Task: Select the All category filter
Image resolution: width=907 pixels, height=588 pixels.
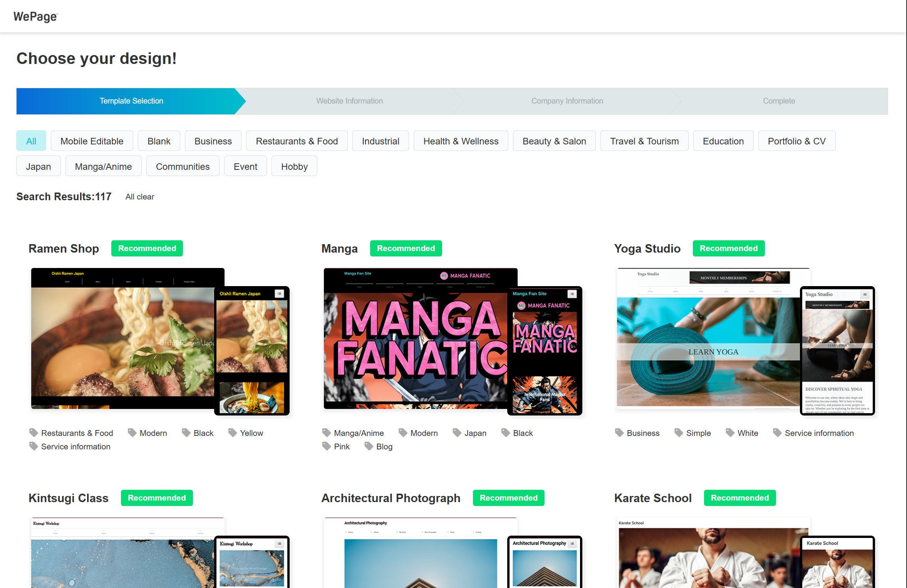Action: click(x=31, y=141)
